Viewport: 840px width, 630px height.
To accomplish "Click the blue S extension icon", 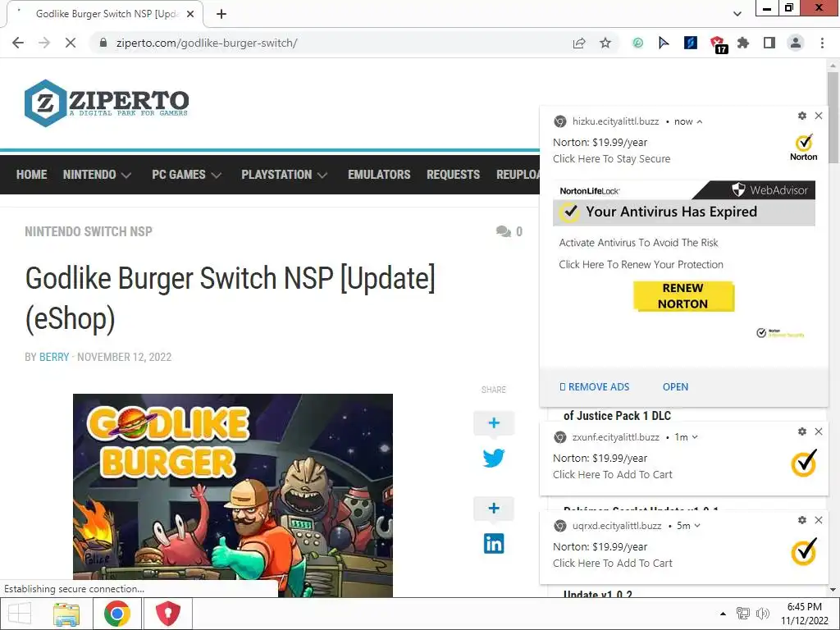I will click(x=691, y=43).
